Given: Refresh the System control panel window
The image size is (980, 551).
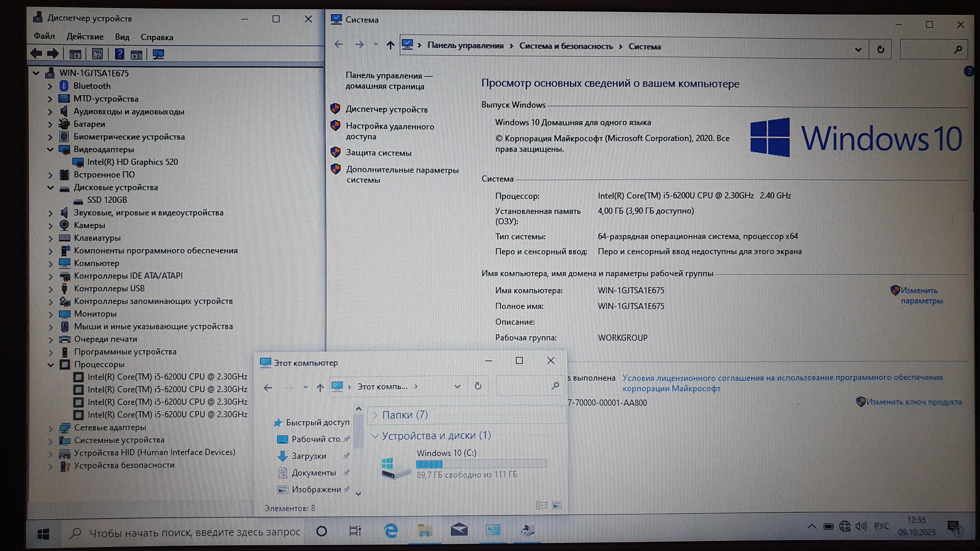Looking at the screenshot, I should (880, 49).
